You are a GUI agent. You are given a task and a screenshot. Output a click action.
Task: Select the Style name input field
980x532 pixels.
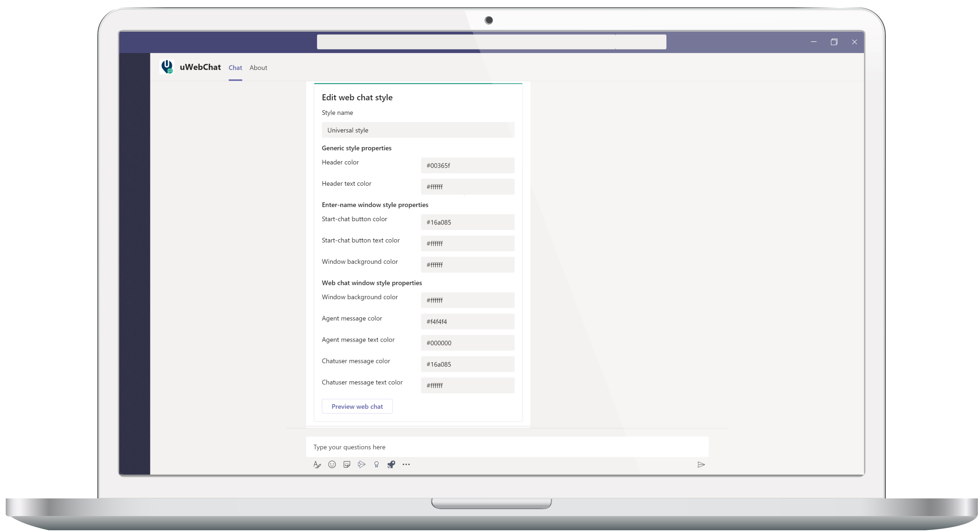(x=417, y=130)
